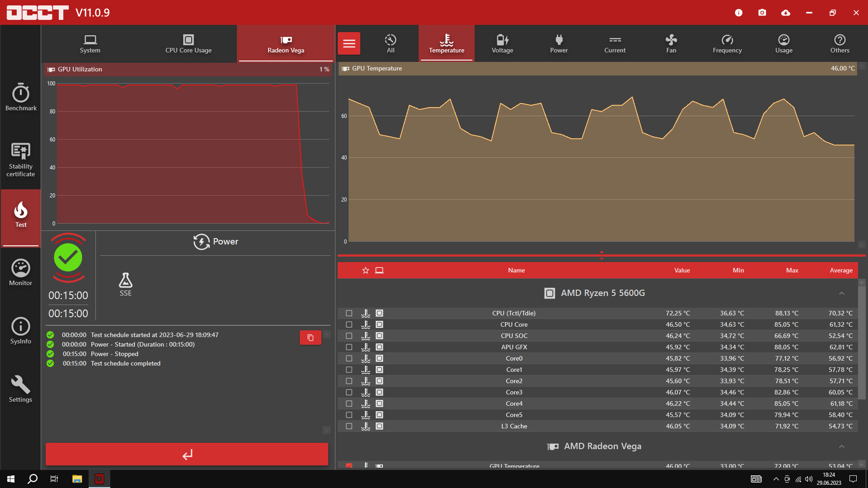This screenshot has height=488, width=868.
Task: Open Settings with the wrench icon
Action: [x=21, y=389]
